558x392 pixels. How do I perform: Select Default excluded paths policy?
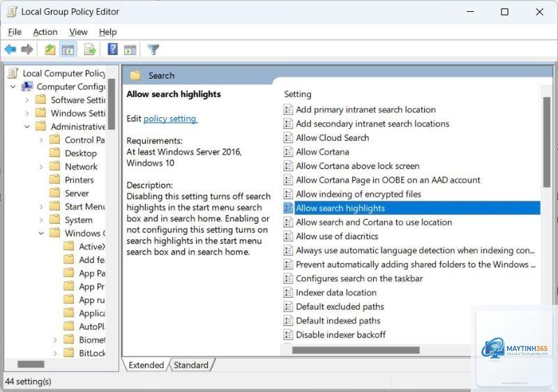click(x=340, y=307)
